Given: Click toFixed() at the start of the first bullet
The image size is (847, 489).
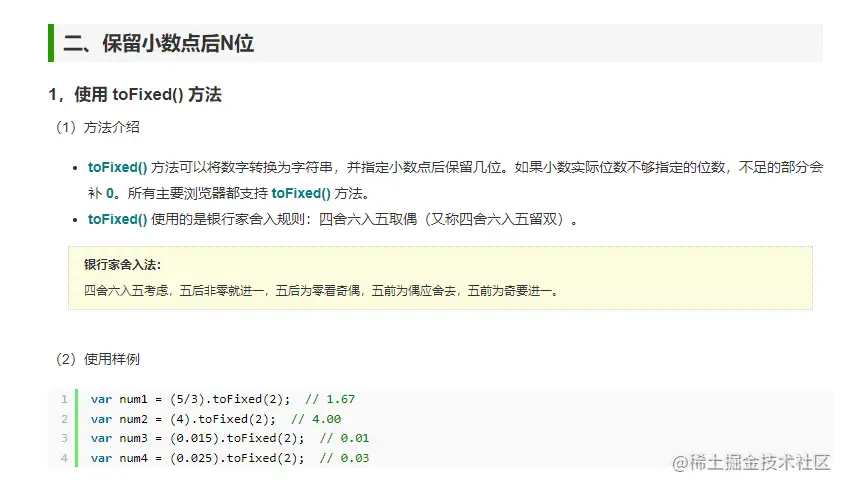Looking at the screenshot, I should pyautogui.click(x=117, y=168).
